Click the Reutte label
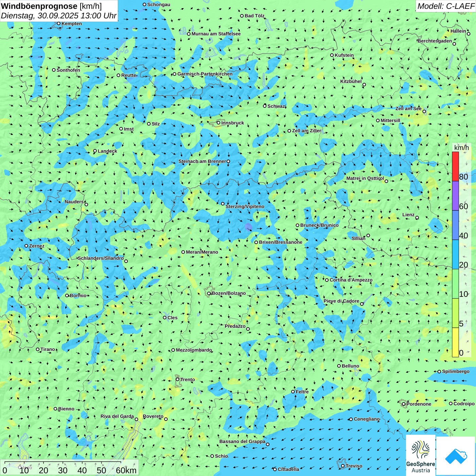This screenshot has height=476, width=476. pos(129,75)
